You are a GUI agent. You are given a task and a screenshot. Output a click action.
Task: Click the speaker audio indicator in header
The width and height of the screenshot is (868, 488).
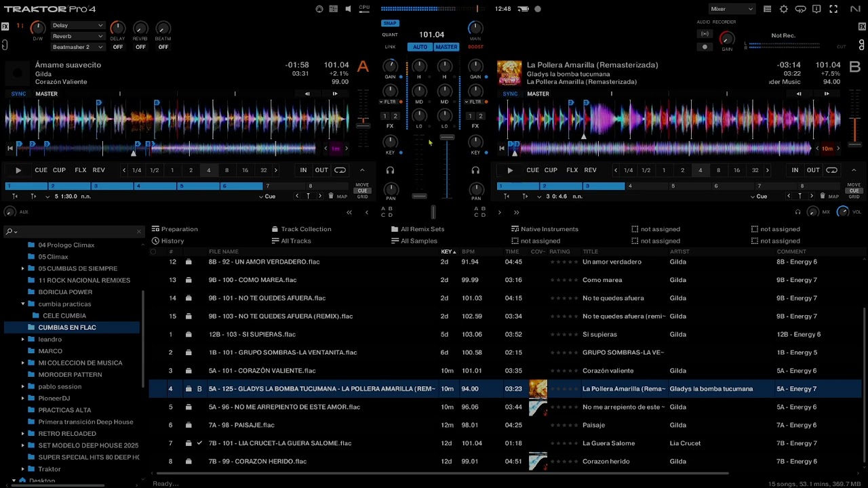pyautogui.click(x=348, y=9)
